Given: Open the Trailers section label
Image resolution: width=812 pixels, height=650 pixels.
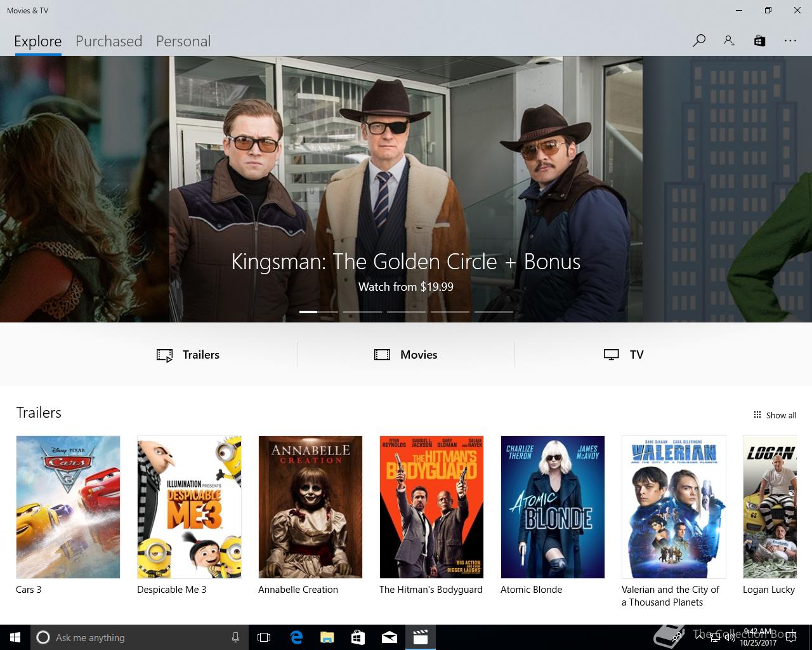Looking at the screenshot, I should pos(201,355).
